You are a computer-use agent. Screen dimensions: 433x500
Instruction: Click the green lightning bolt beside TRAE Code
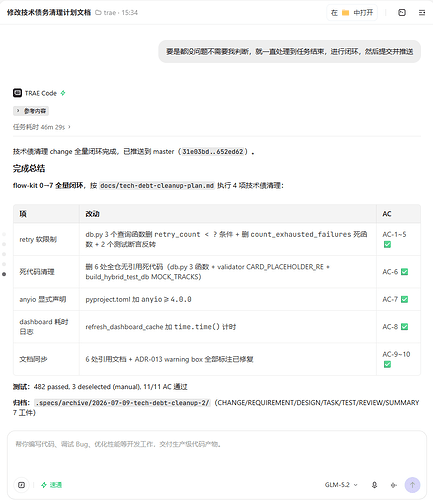63,93
